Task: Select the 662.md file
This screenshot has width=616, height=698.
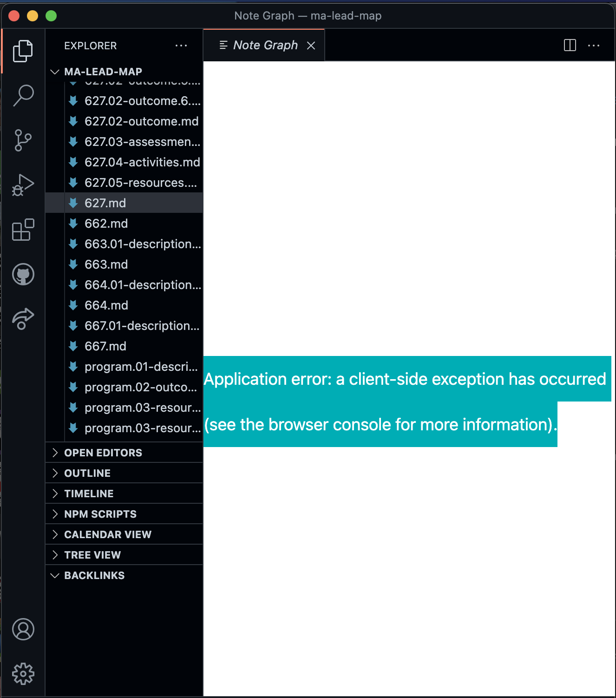Action: click(x=106, y=224)
